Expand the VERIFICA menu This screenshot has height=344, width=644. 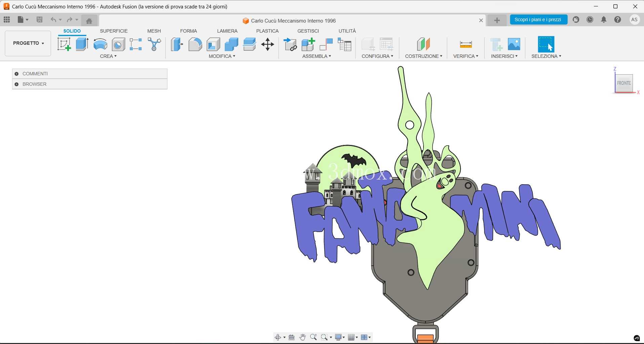pyautogui.click(x=466, y=56)
